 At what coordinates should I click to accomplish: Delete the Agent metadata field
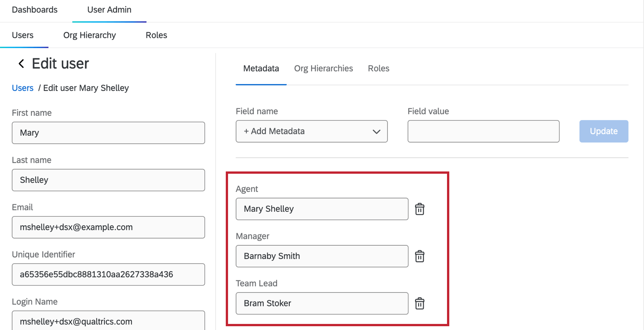click(x=419, y=209)
